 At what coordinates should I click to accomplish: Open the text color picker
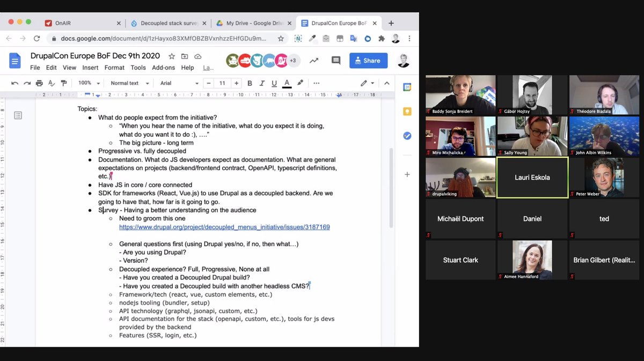287,83
